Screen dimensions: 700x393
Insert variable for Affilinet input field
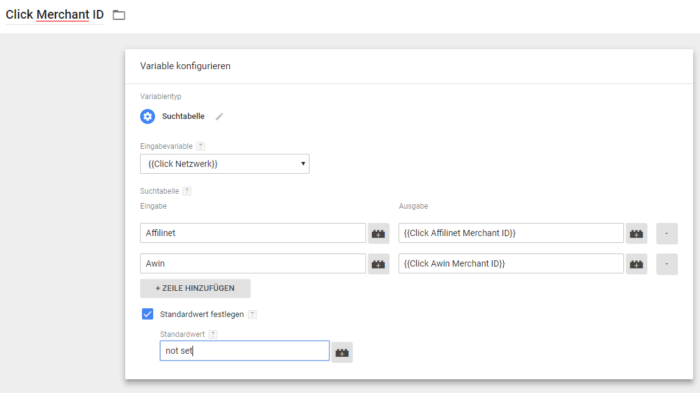379,234
